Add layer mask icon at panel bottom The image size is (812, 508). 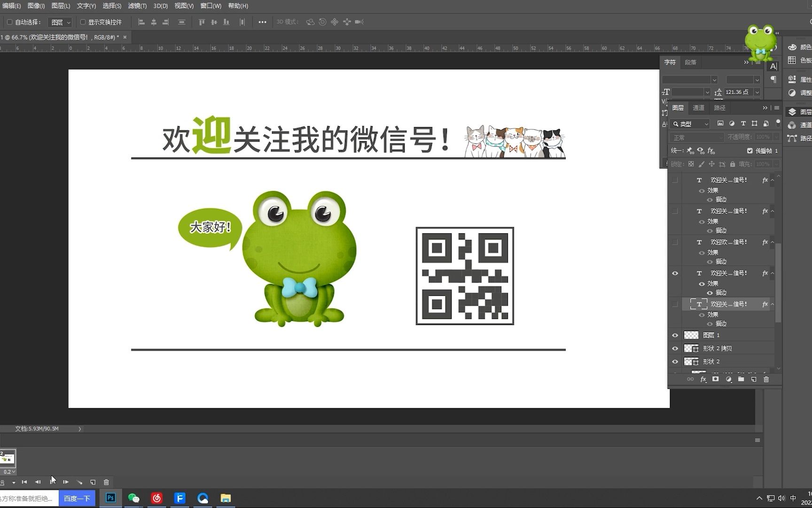pos(715,379)
